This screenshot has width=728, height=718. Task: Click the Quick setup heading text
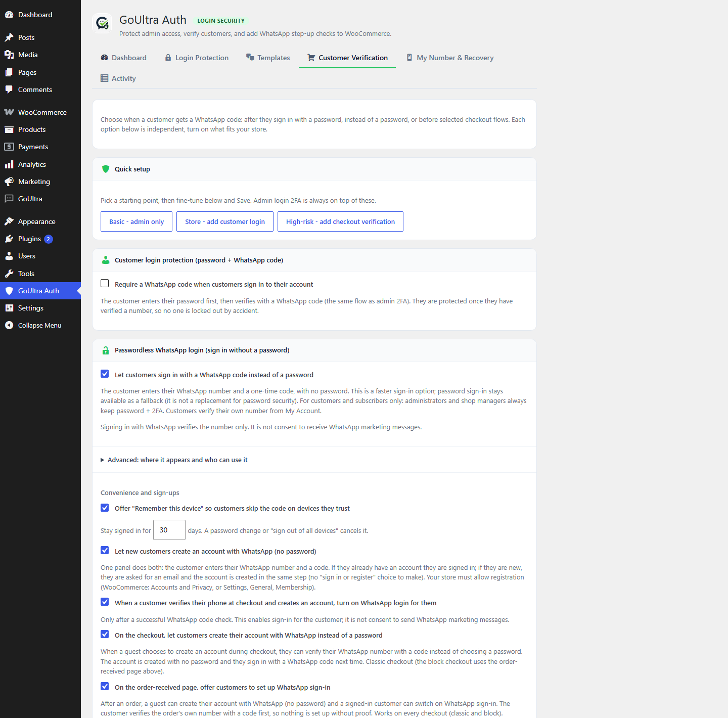click(x=132, y=169)
